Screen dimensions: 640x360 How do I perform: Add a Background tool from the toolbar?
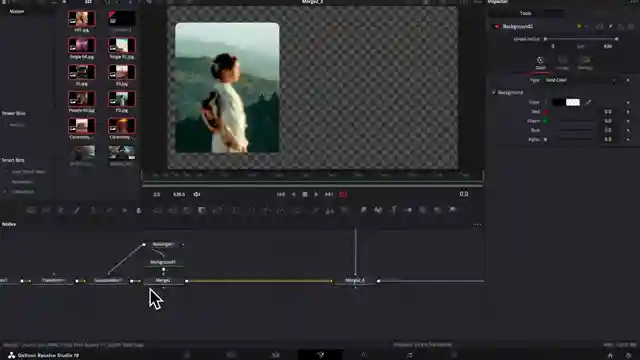[x=31, y=210]
